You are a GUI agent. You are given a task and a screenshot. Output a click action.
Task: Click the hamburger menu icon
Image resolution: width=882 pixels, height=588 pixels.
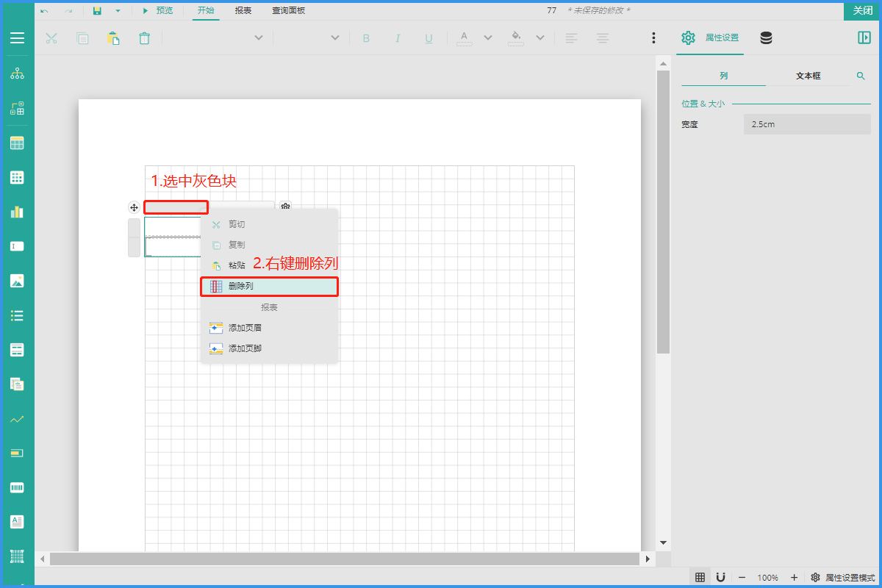[17, 38]
